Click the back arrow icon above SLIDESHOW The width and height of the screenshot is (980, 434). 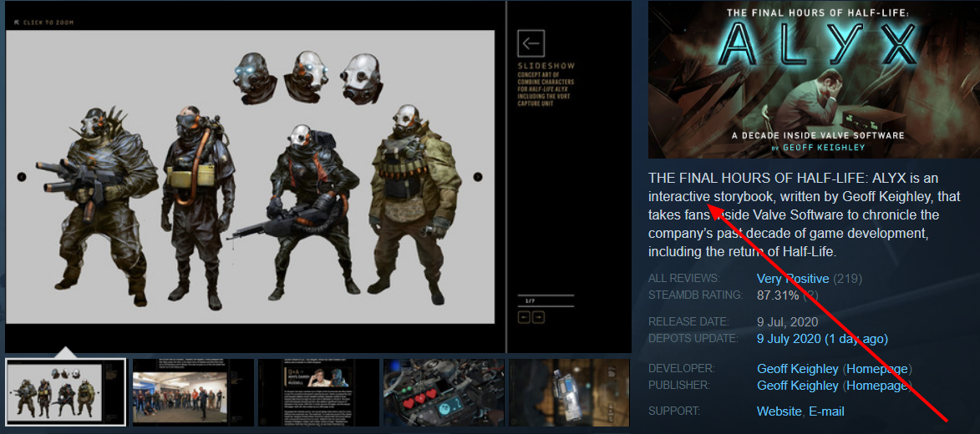click(x=531, y=43)
